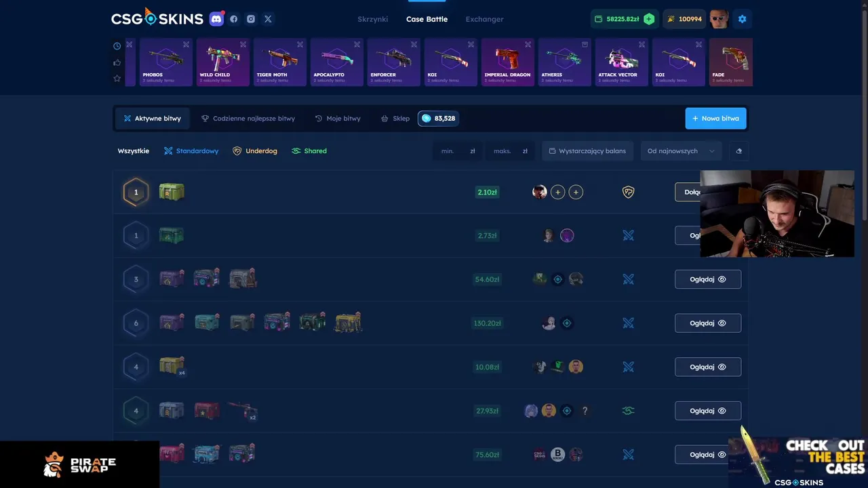The image size is (868, 488).
Task: Create a Nowa bitwa
Action: [x=715, y=118]
